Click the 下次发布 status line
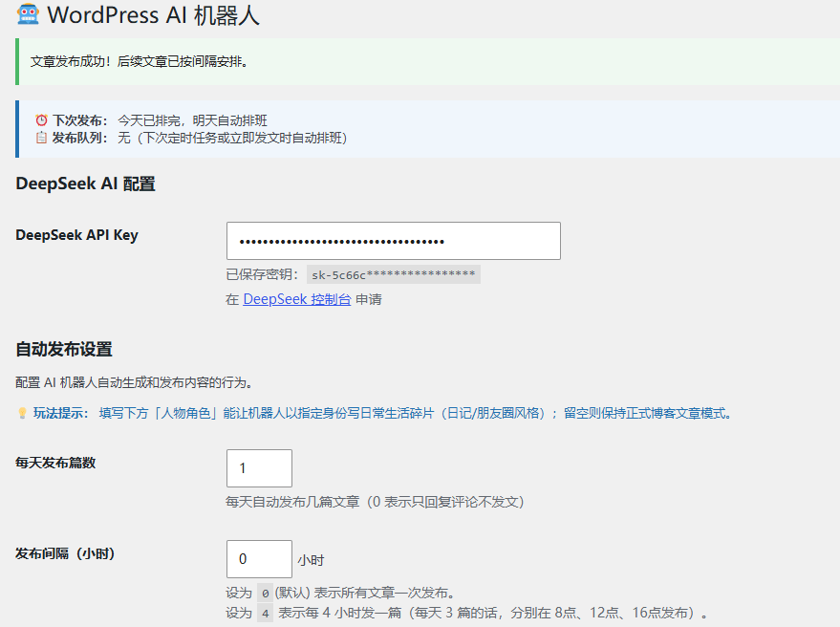 click(x=151, y=120)
